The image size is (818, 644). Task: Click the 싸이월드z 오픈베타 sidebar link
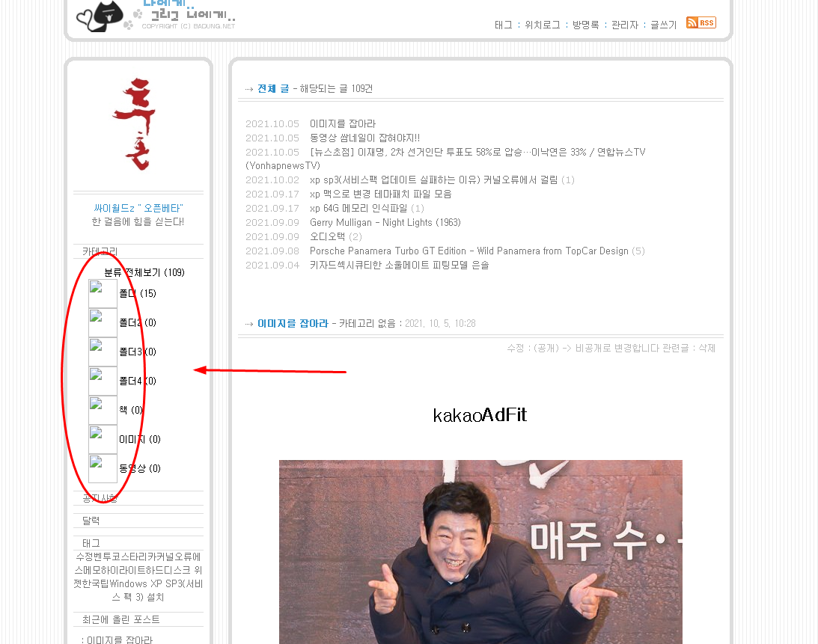click(138, 208)
